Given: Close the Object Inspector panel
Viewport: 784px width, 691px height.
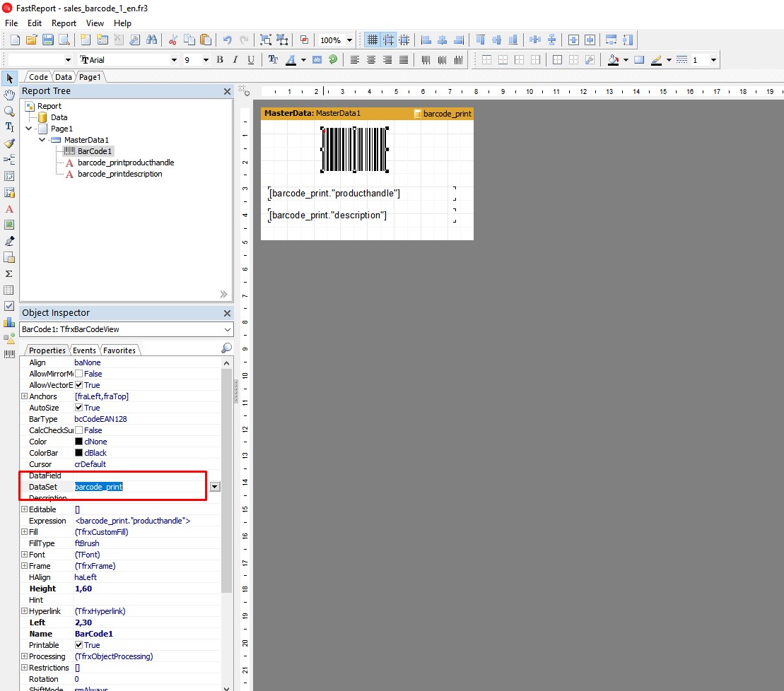Looking at the screenshot, I should point(227,313).
